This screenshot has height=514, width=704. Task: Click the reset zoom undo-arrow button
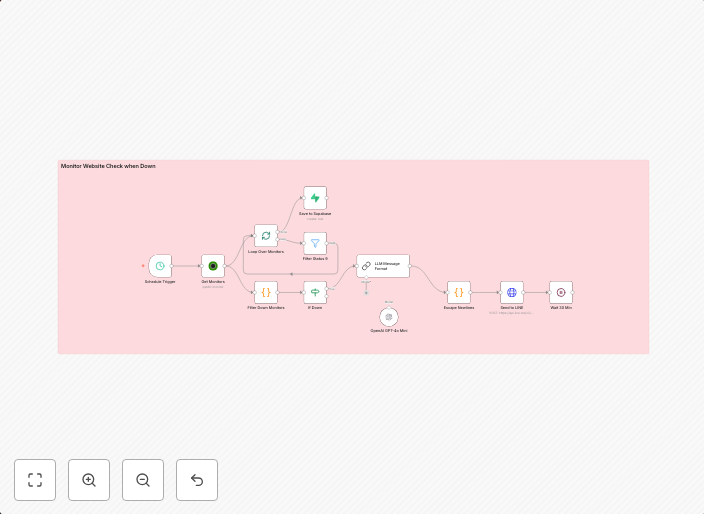click(x=197, y=480)
